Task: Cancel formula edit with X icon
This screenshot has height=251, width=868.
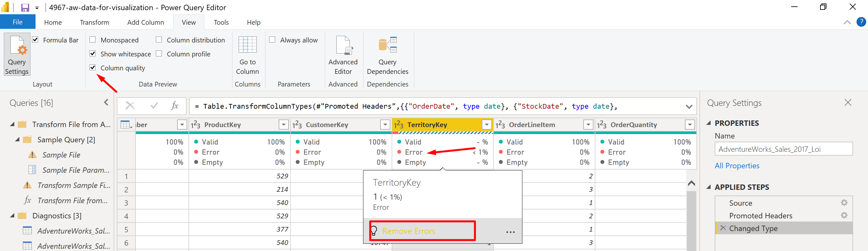Action: (130, 106)
